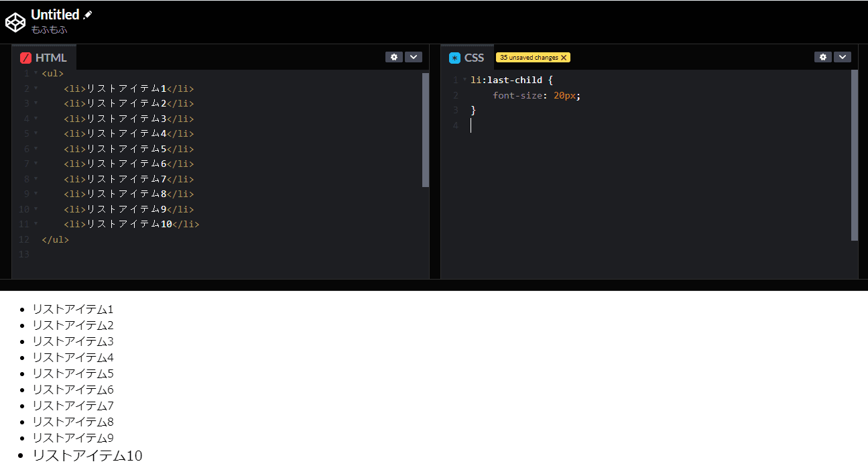Dismiss the 35 unsaved changes badge
Viewport: 868px width, 474px height.
(564, 58)
